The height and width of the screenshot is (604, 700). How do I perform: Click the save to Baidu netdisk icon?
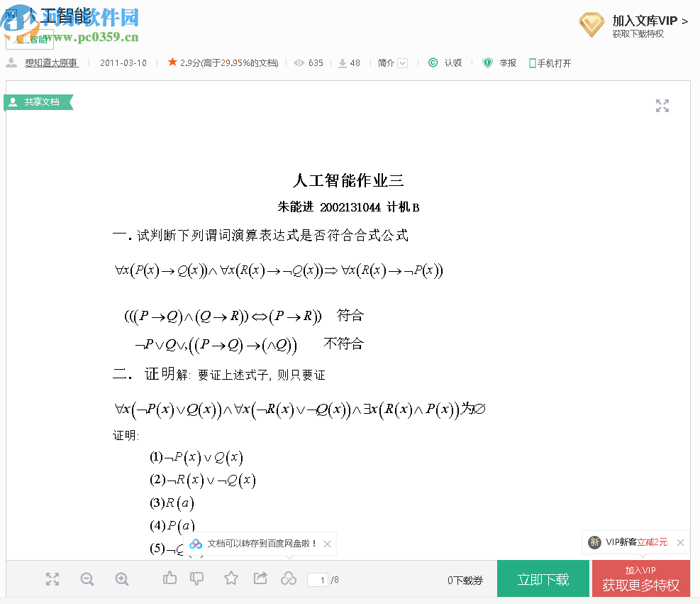pyautogui.click(x=289, y=579)
